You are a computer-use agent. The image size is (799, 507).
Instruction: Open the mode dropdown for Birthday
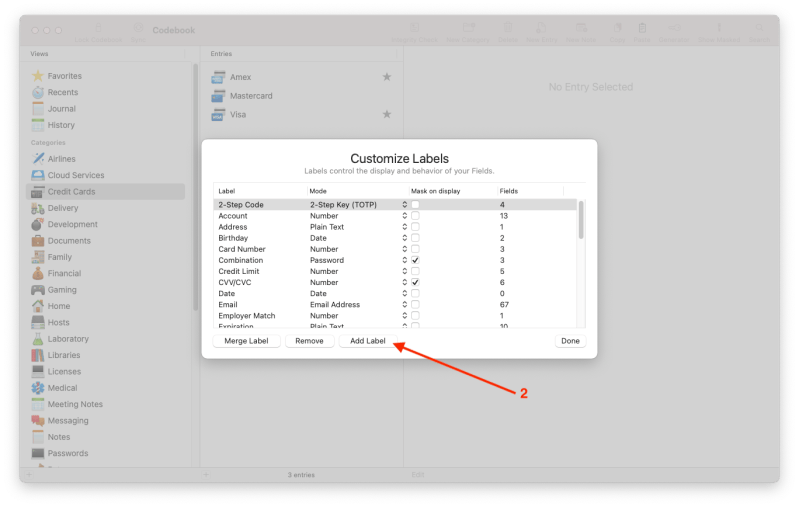[x=405, y=238]
